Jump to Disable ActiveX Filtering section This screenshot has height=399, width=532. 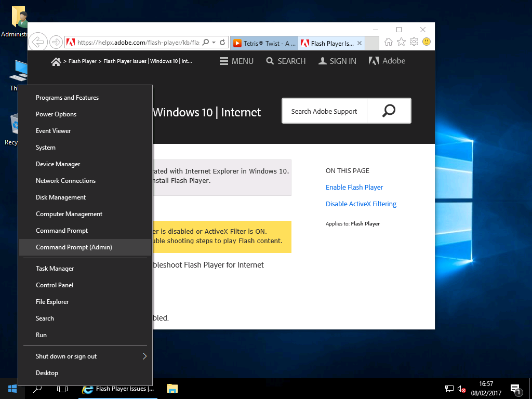tap(361, 204)
